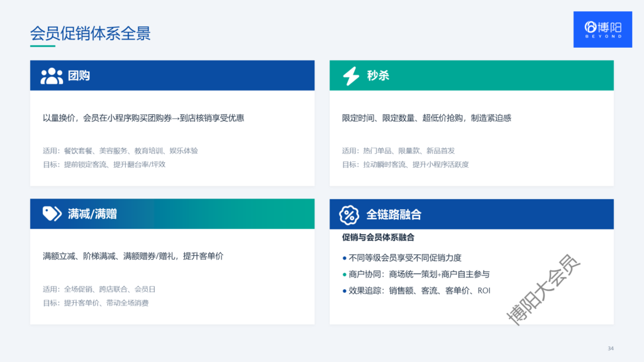Click the subheading 促销与会员体系融合
This screenshot has width=644, height=362.
point(378,237)
